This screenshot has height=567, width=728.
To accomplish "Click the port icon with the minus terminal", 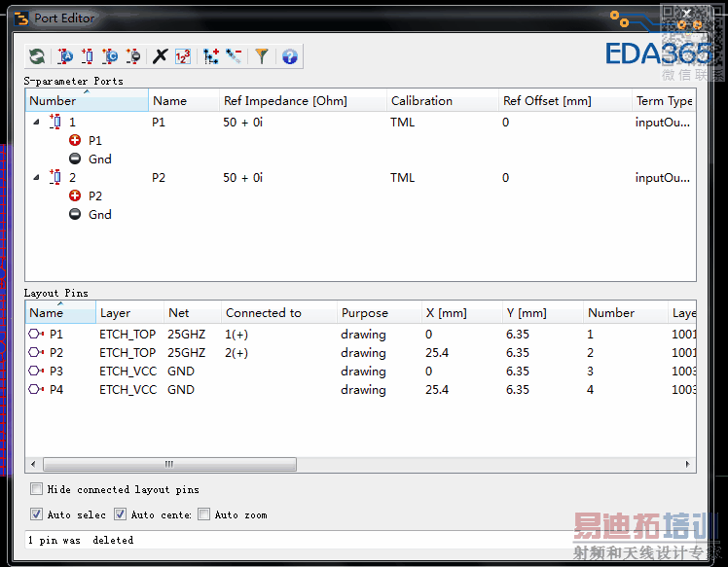I will pyautogui.click(x=133, y=56).
